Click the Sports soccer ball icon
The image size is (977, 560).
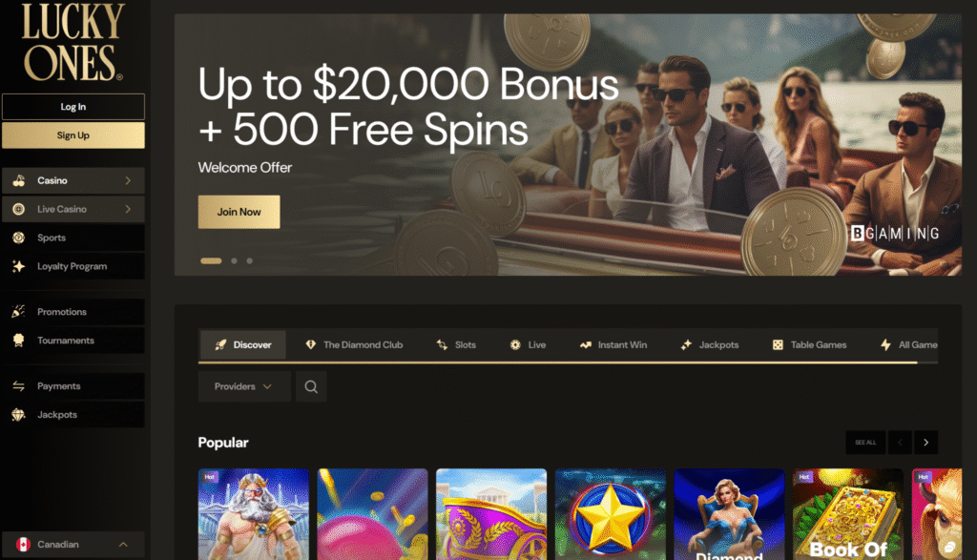tap(19, 238)
